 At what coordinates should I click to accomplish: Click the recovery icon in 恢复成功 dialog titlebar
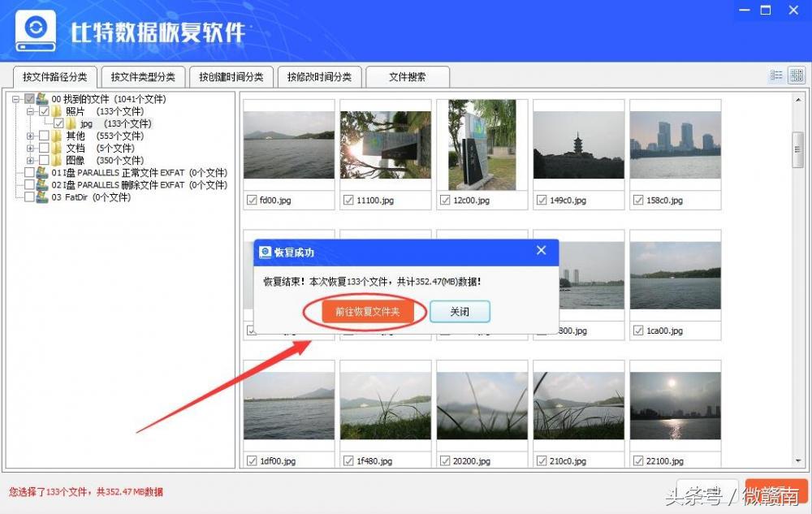click(266, 252)
